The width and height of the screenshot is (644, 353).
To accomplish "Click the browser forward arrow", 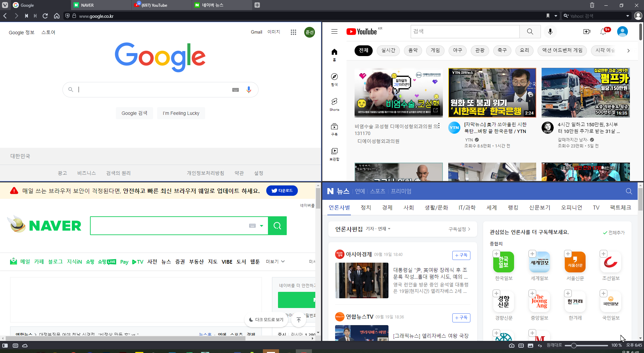I will [x=16, y=16].
